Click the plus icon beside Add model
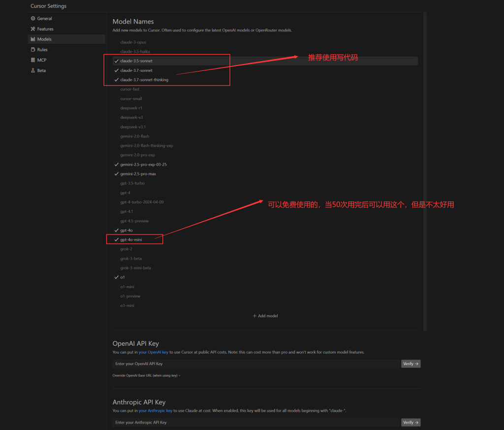The image size is (504, 430). pos(254,316)
